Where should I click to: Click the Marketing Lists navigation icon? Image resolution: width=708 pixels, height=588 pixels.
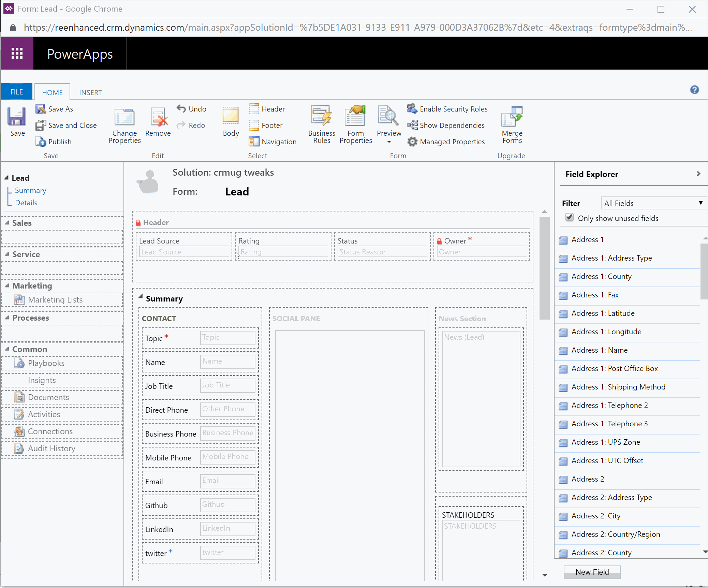coord(19,300)
